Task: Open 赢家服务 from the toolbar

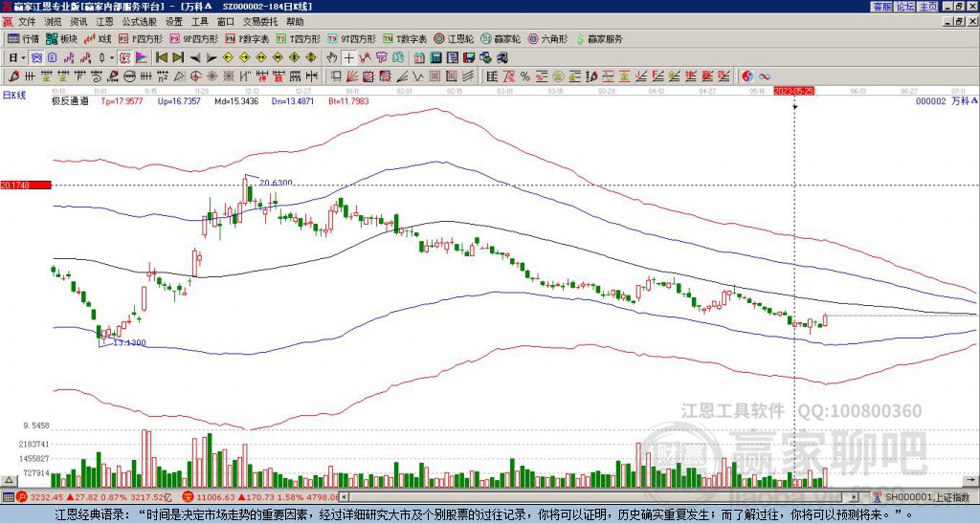Action: pos(599,38)
